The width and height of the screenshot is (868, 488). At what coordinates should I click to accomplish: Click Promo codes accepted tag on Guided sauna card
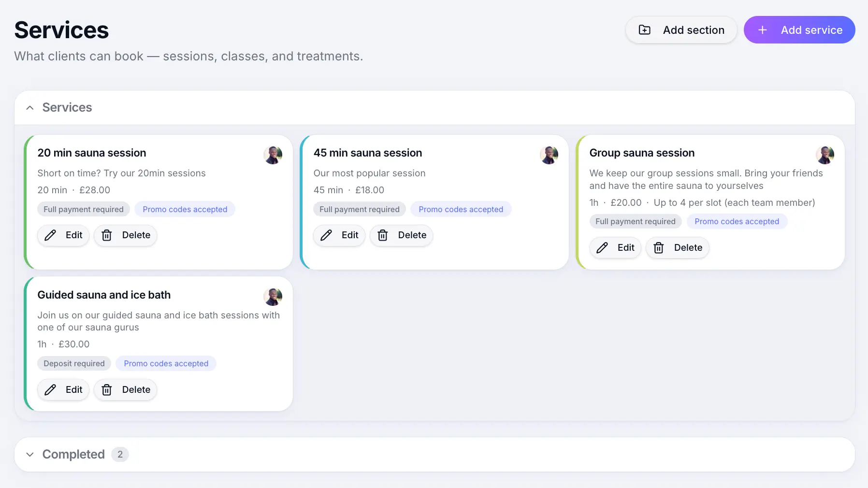166,364
